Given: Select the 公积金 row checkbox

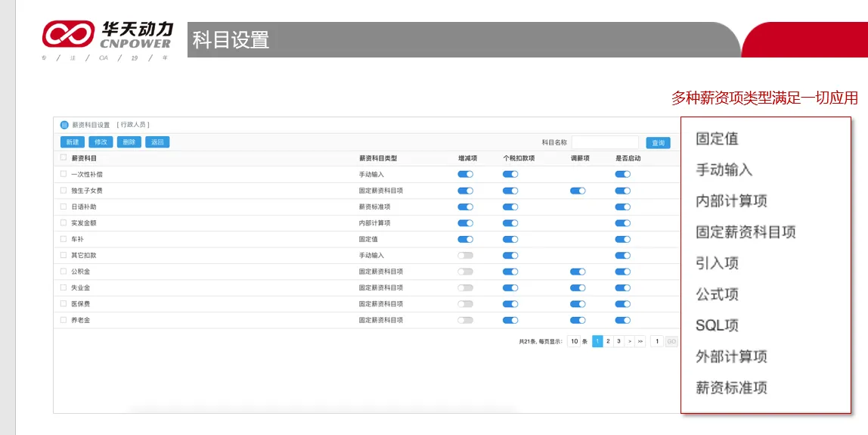Looking at the screenshot, I should click(64, 271).
